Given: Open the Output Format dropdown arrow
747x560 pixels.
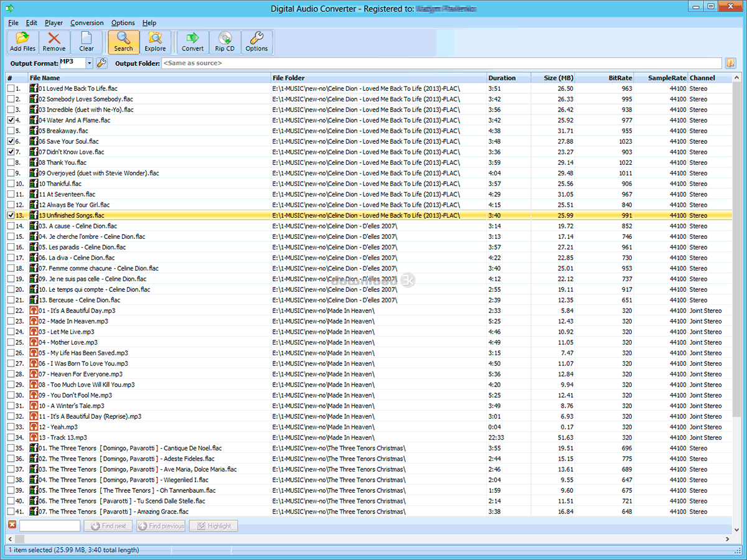Looking at the screenshot, I should click(89, 63).
